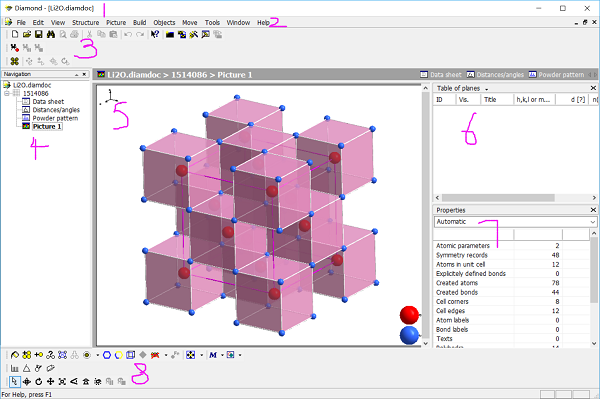Click the plus-and-yellow-atom add atom icon
Viewport: 600px width, 399px height.
38,355
